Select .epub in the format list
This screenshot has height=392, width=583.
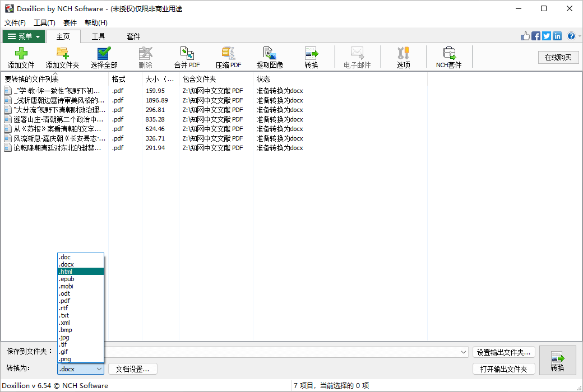tap(81, 279)
